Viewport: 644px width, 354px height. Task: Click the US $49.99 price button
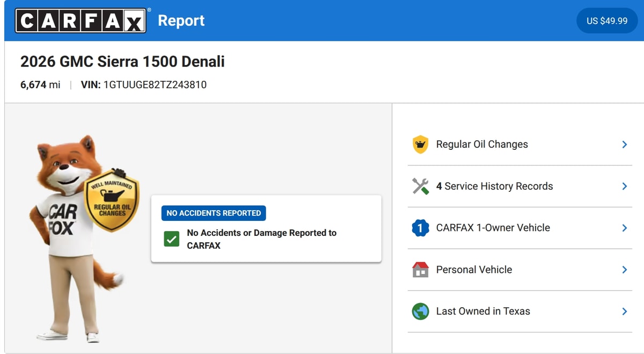click(x=607, y=21)
